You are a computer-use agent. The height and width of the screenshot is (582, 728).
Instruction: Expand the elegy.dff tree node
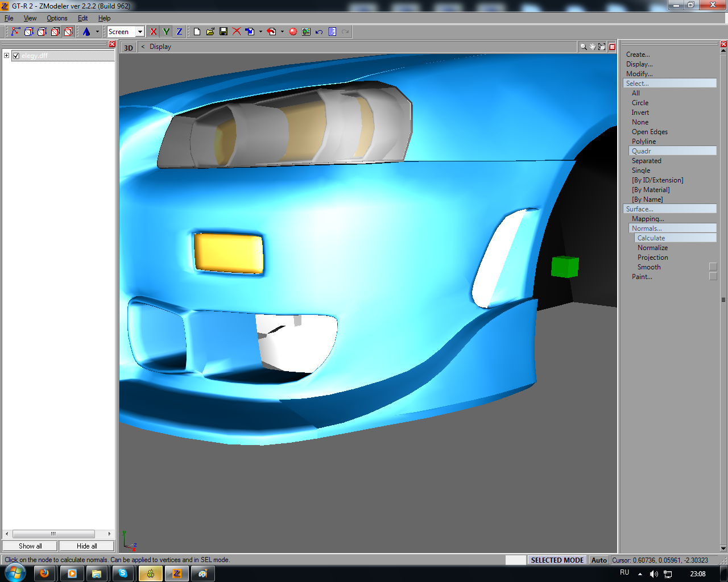point(6,56)
